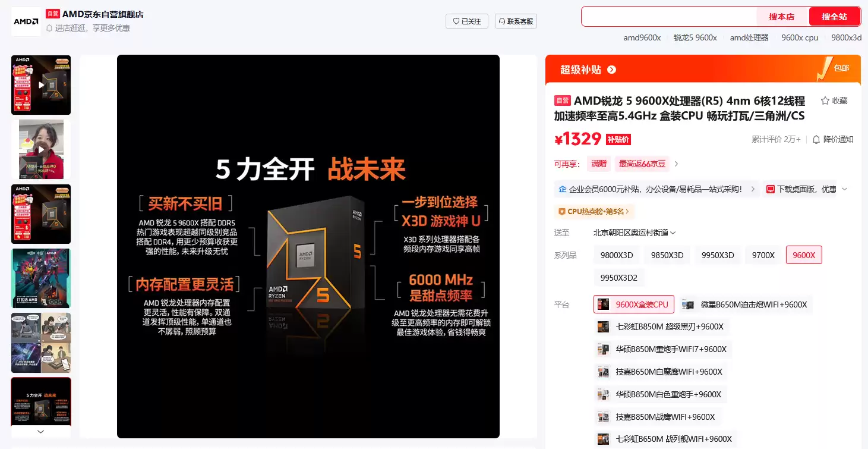Click the 最高返66京豆 promotion tag

tap(642, 164)
